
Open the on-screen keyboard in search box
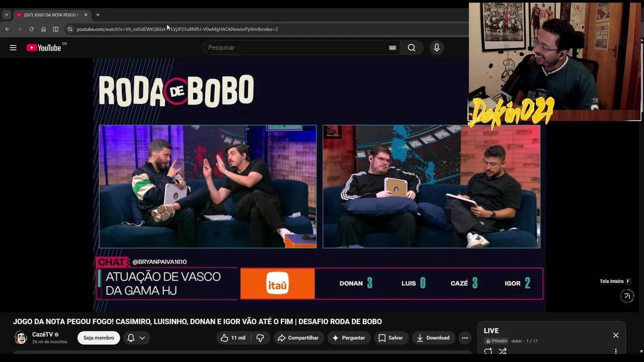tap(392, 48)
